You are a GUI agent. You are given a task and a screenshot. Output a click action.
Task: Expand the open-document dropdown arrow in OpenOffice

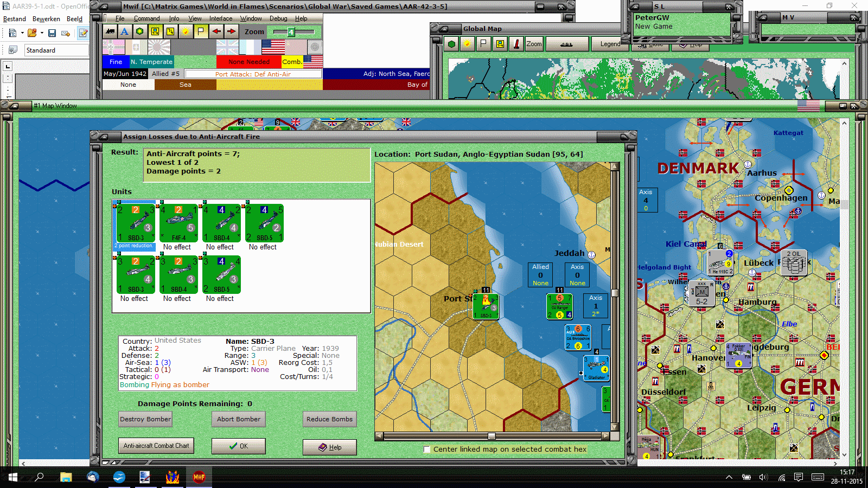[42, 33]
